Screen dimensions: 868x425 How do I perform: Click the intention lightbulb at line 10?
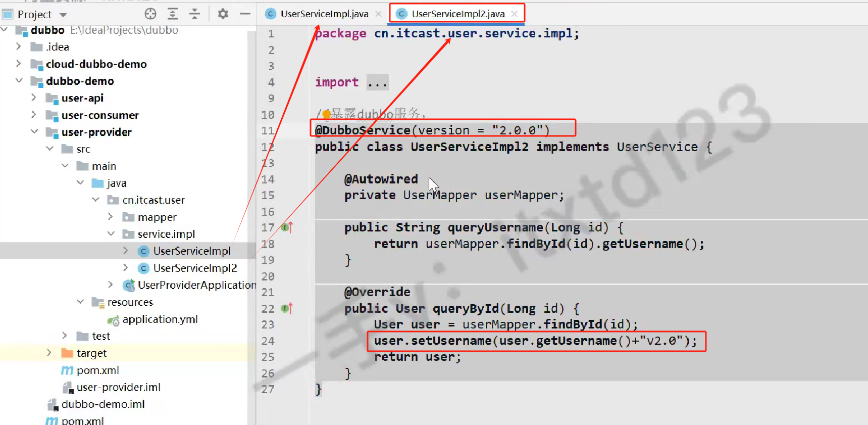[x=326, y=115]
